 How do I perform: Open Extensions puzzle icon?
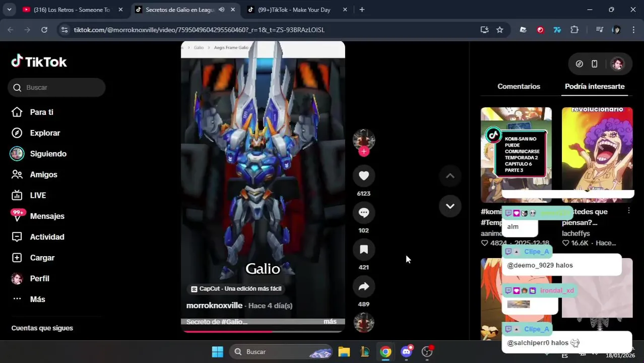[574, 30]
